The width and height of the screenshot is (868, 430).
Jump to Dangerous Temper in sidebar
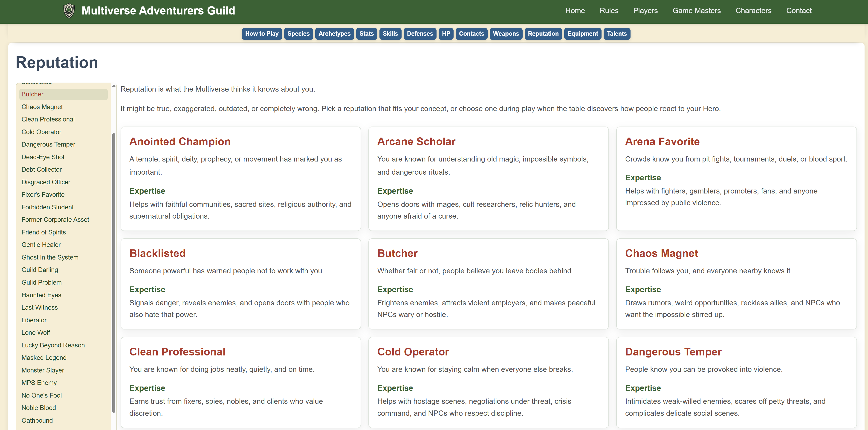click(x=63, y=144)
